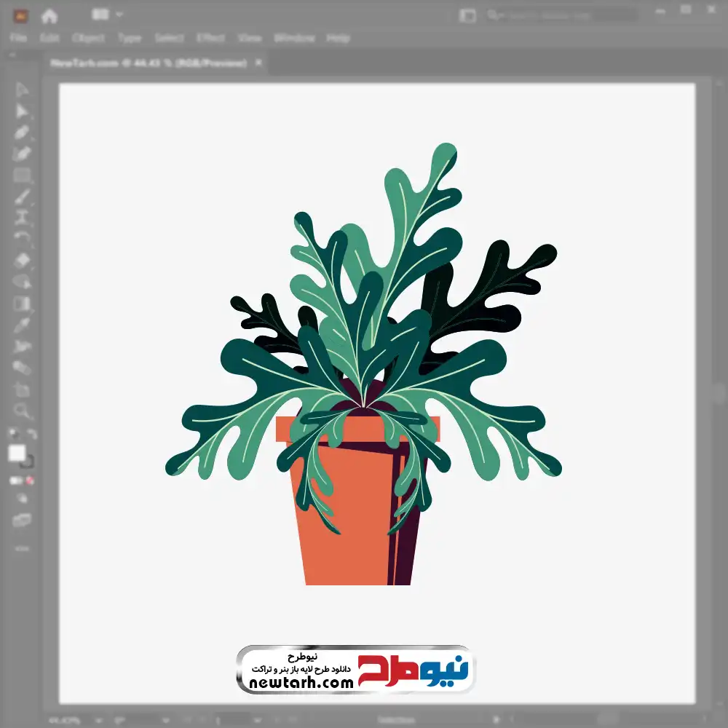The image size is (728, 728).
Task: Select the Type tool
Action: click(22, 217)
